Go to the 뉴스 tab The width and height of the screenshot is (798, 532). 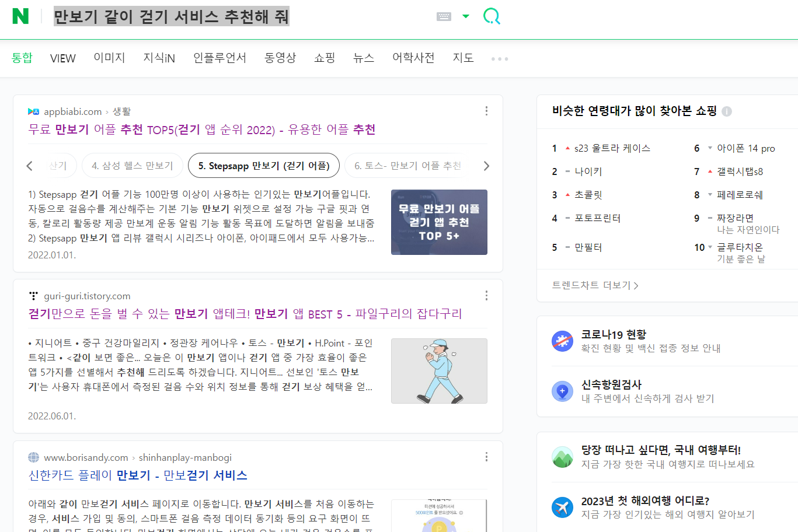[x=364, y=58]
